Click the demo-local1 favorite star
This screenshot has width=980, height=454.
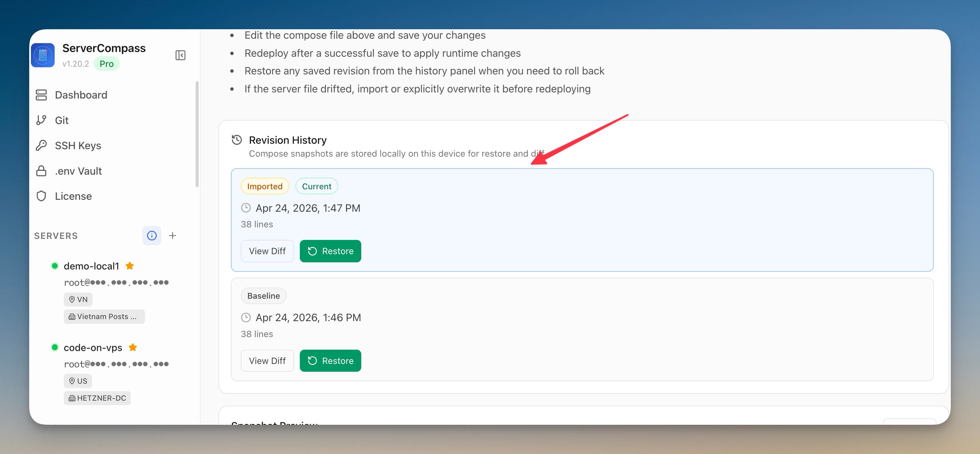coord(130,265)
